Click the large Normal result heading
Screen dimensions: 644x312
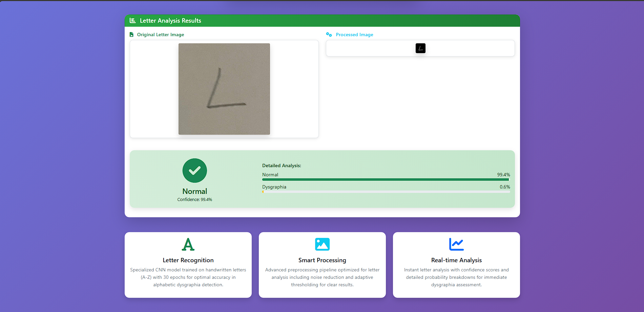coord(195,191)
